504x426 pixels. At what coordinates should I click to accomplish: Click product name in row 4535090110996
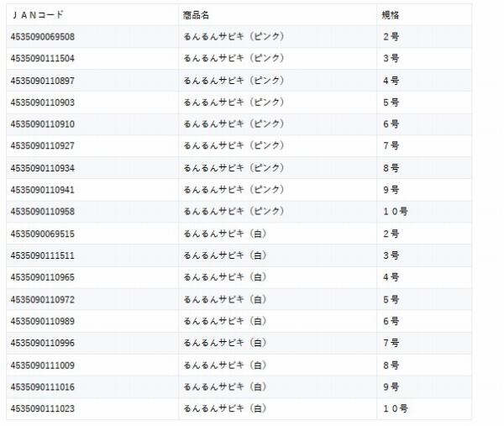coord(225,343)
